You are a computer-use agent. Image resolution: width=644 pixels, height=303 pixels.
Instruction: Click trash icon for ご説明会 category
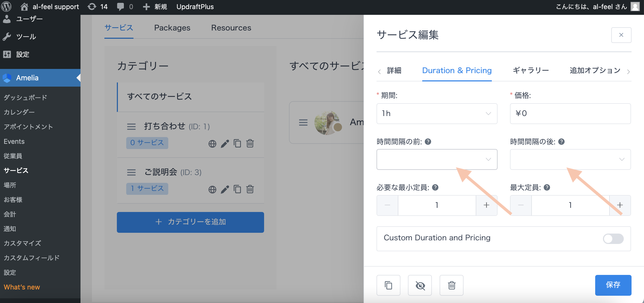[x=250, y=189]
